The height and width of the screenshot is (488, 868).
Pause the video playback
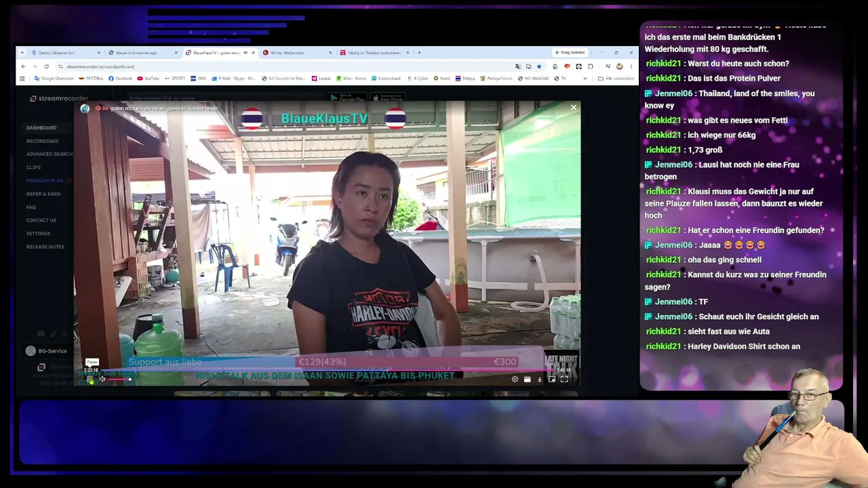(90, 379)
